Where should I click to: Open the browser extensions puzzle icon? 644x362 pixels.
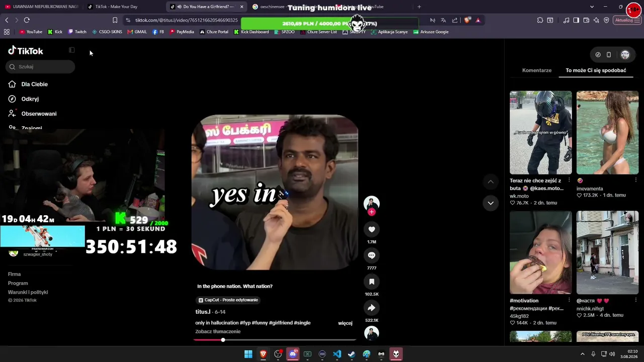(540, 20)
